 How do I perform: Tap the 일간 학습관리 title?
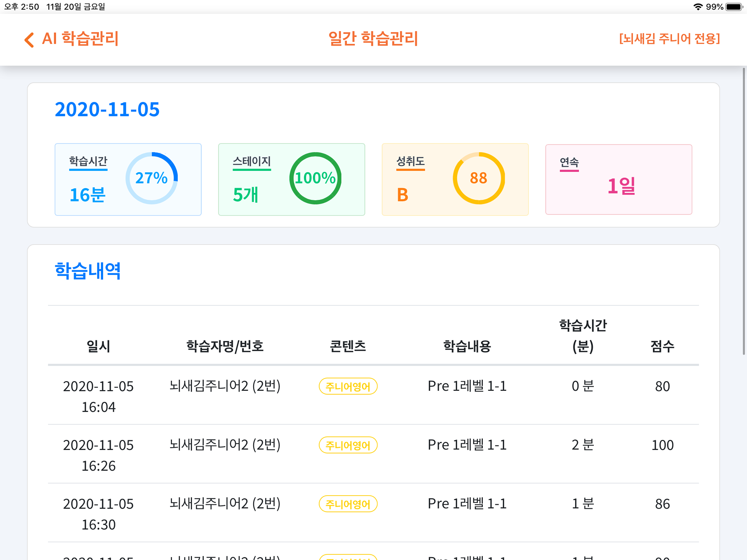pyautogui.click(x=373, y=39)
